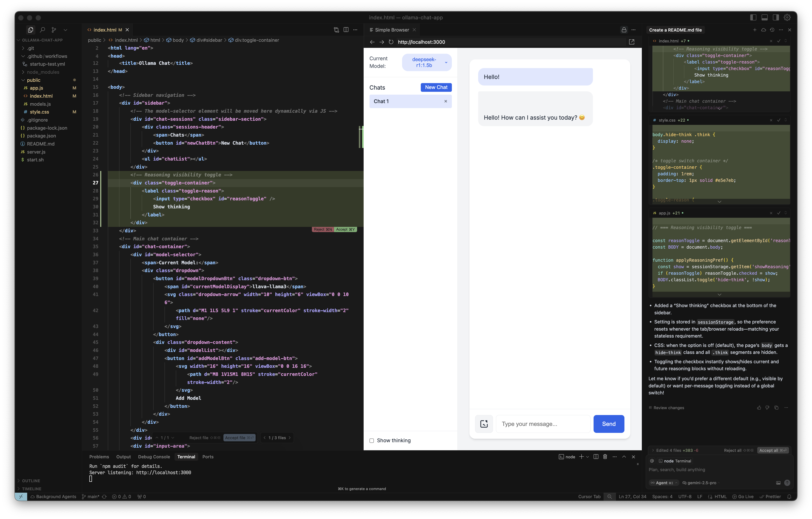
Task: Click the image upload icon in chat app
Action: [x=484, y=424]
